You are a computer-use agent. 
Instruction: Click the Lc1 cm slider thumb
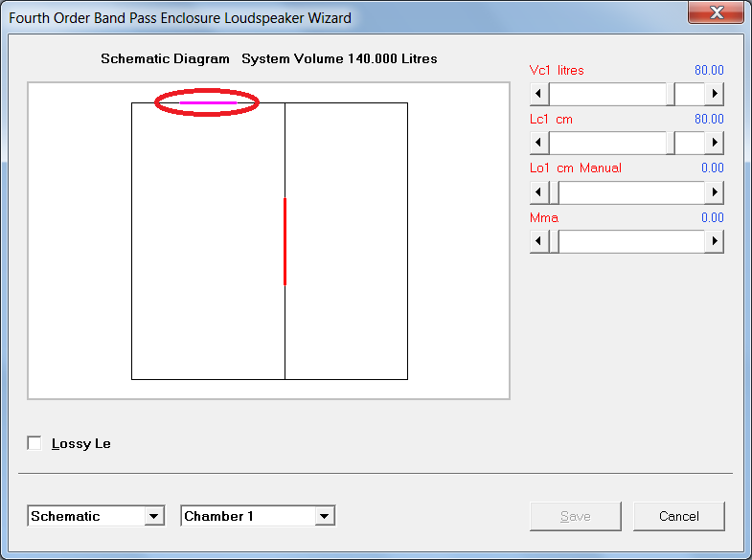coord(671,143)
